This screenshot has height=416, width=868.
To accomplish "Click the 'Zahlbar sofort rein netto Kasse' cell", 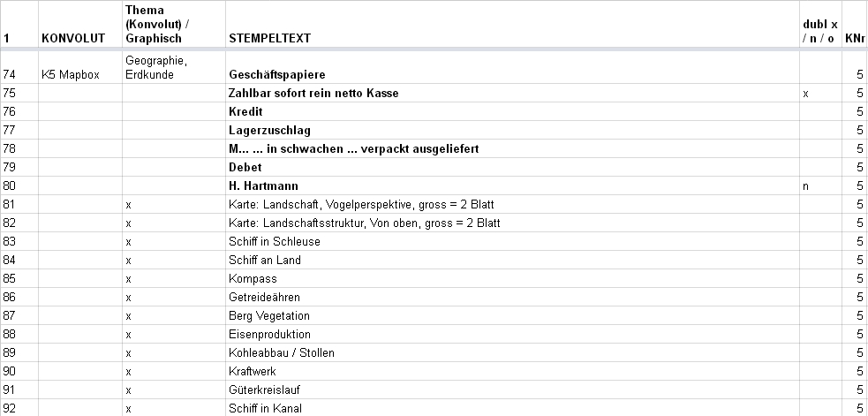I will coord(512,93).
